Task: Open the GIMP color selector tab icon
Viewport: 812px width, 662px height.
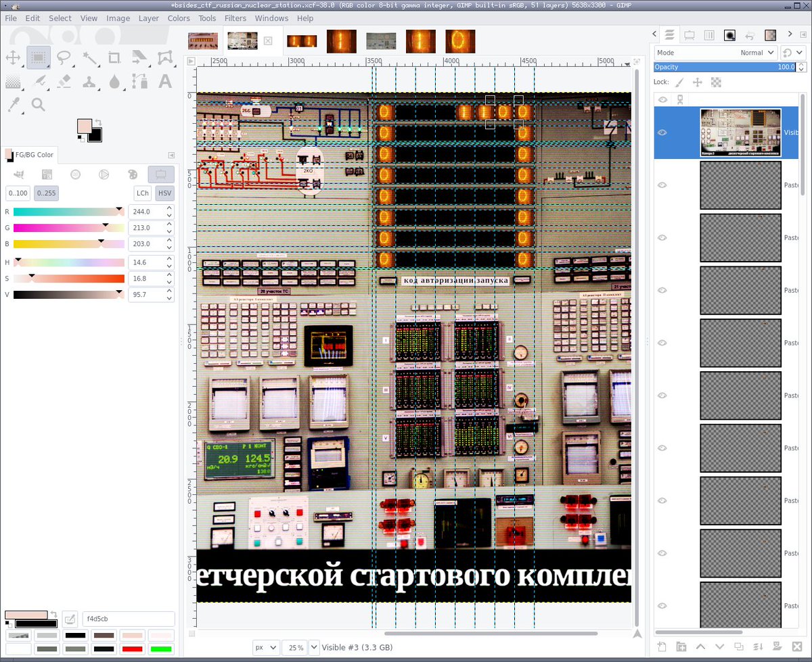Action: (x=19, y=174)
